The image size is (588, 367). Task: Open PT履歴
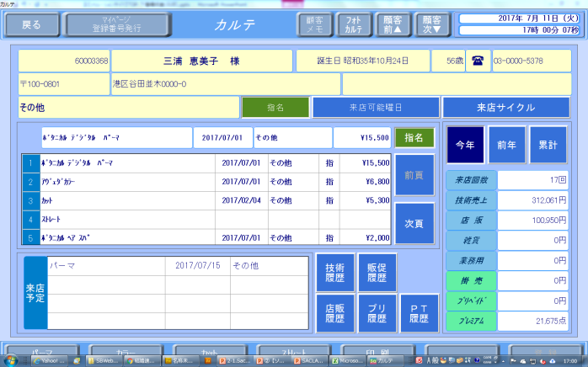(419, 313)
